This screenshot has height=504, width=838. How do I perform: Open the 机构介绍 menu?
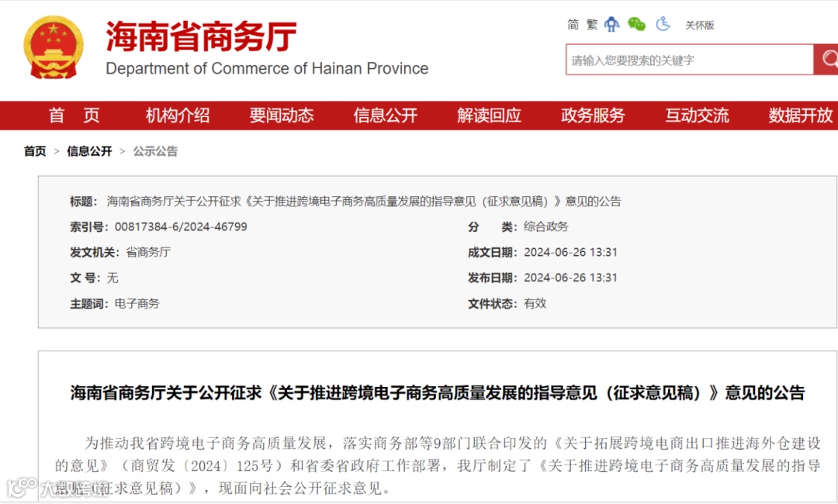click(178, 116)
